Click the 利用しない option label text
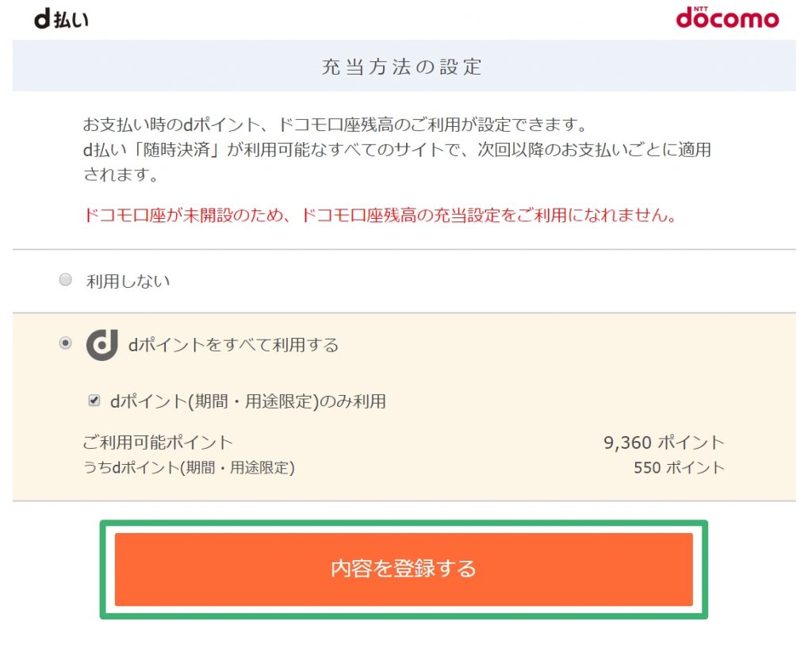 click(128, 282)
